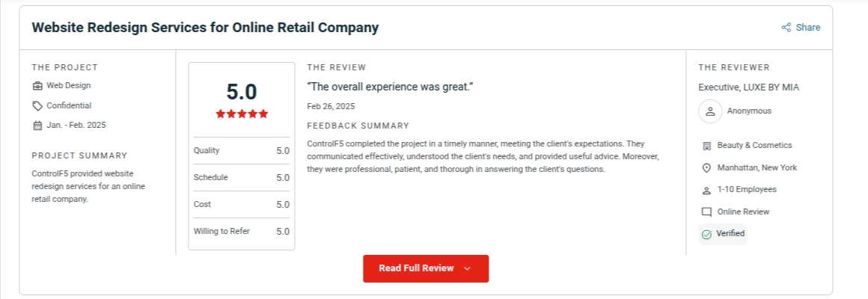Click the green Verified checkmark icon
This screenshot has height=299, width=868.
point(706,234)
